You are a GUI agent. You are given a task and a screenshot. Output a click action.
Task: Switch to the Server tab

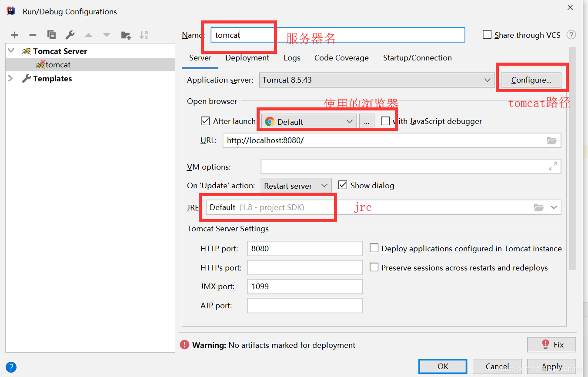point(200,58)
